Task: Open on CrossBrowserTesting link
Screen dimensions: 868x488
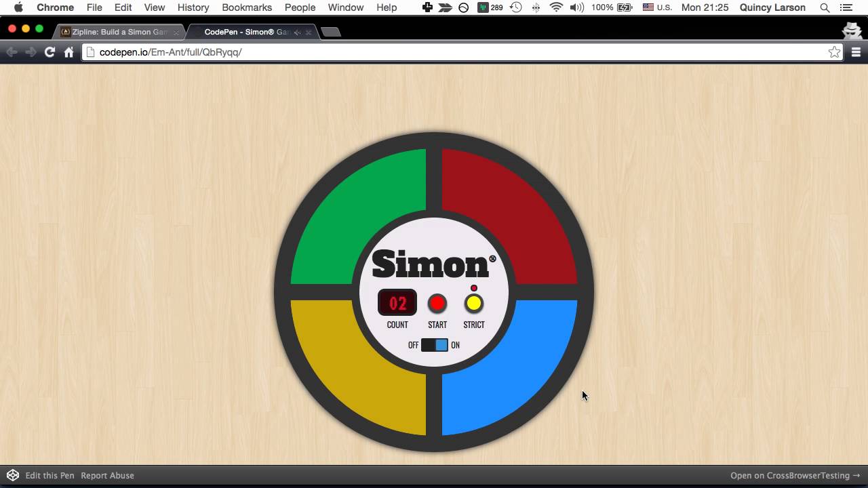Action: pyautogui.click(x=795, y=476)
